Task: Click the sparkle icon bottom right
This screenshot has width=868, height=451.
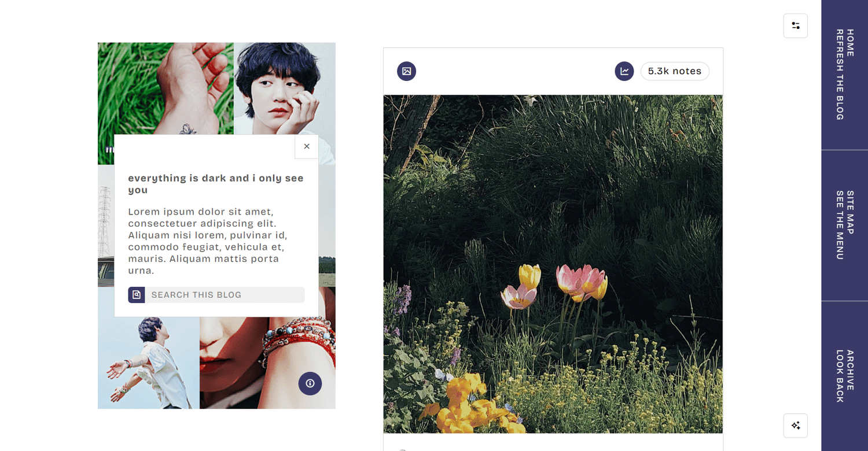Action: [795, 426]
